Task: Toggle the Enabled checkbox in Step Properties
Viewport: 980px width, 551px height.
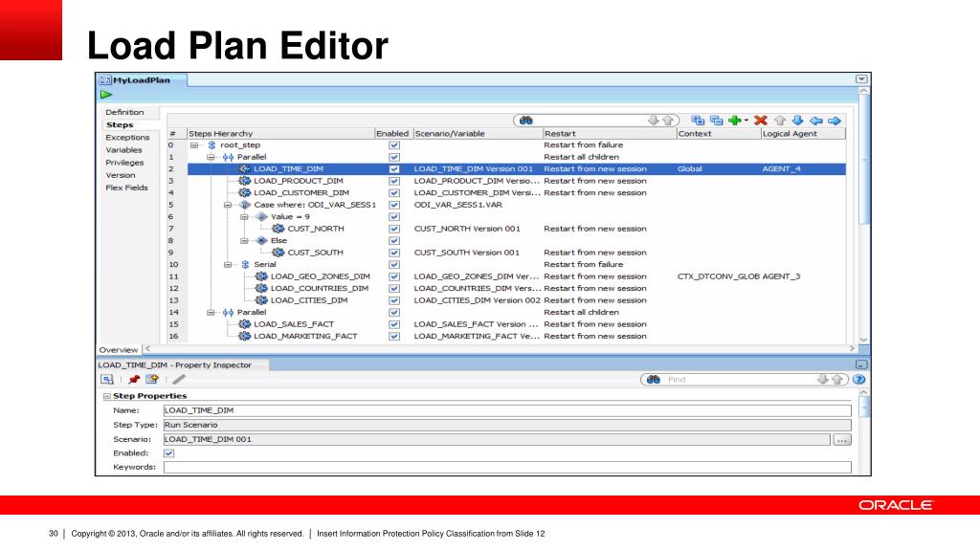Action: point(168,453)
